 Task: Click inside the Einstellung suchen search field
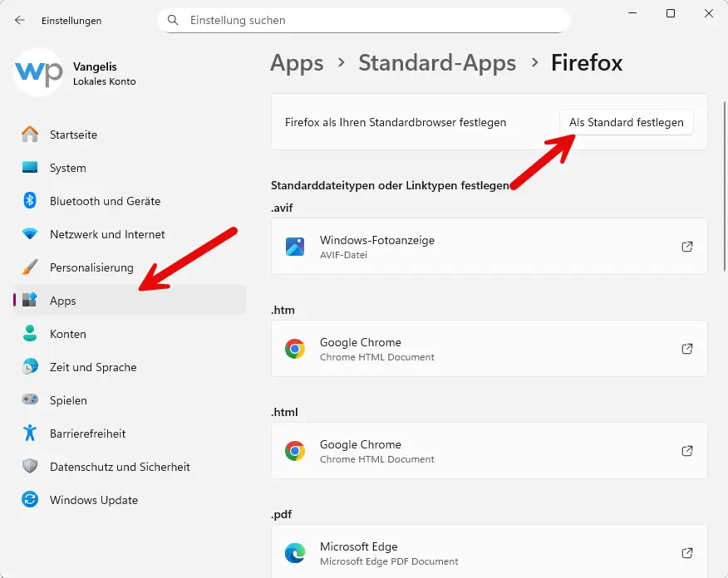pos(363,20)
